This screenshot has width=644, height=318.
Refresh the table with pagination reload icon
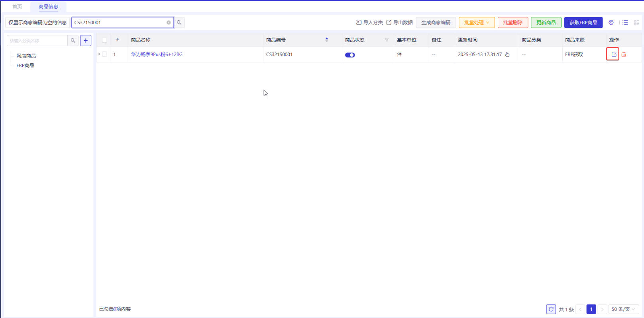(x=551, y=309)
